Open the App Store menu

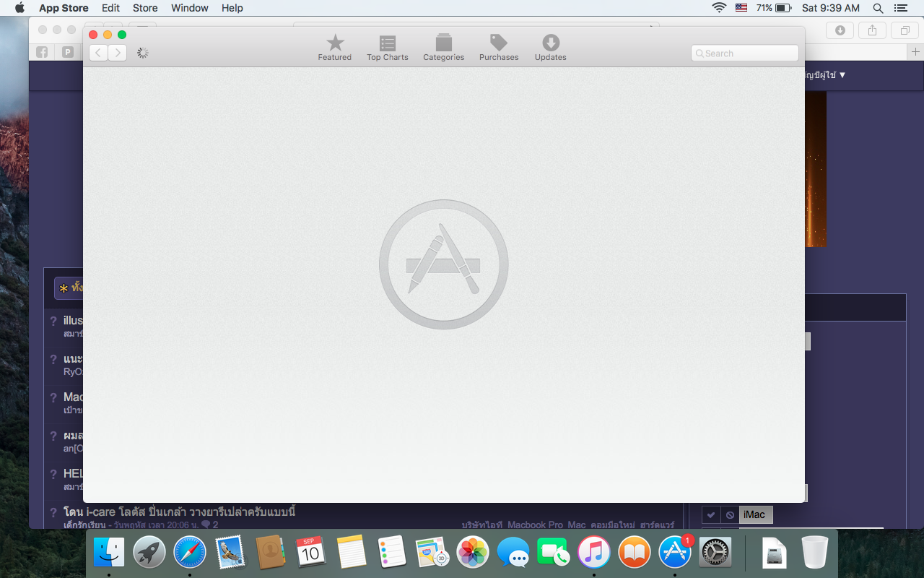coord(64,8)
